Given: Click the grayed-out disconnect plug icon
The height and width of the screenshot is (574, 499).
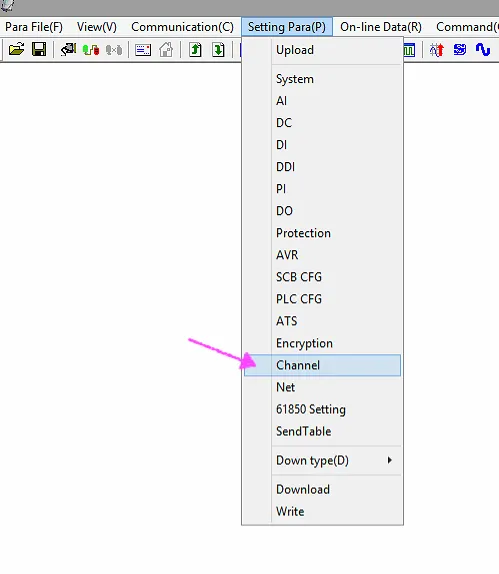Looking at the screenshot, I should 114,49.
